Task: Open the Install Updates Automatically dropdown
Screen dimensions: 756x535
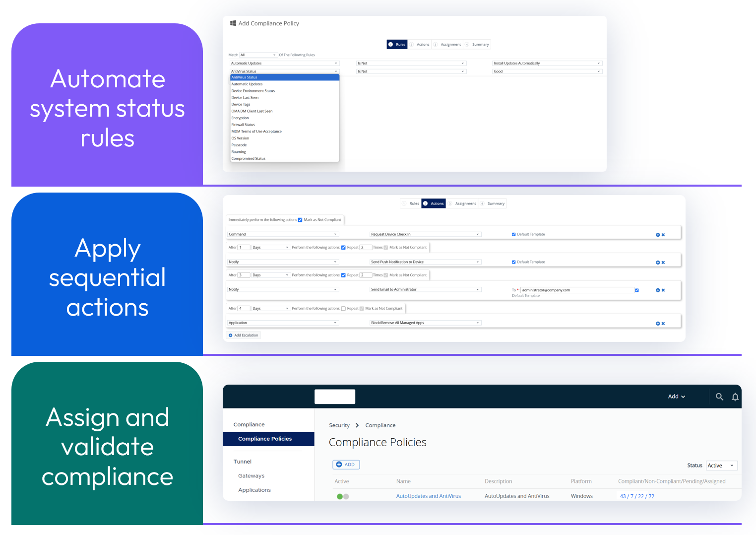Action: point(547,64)
